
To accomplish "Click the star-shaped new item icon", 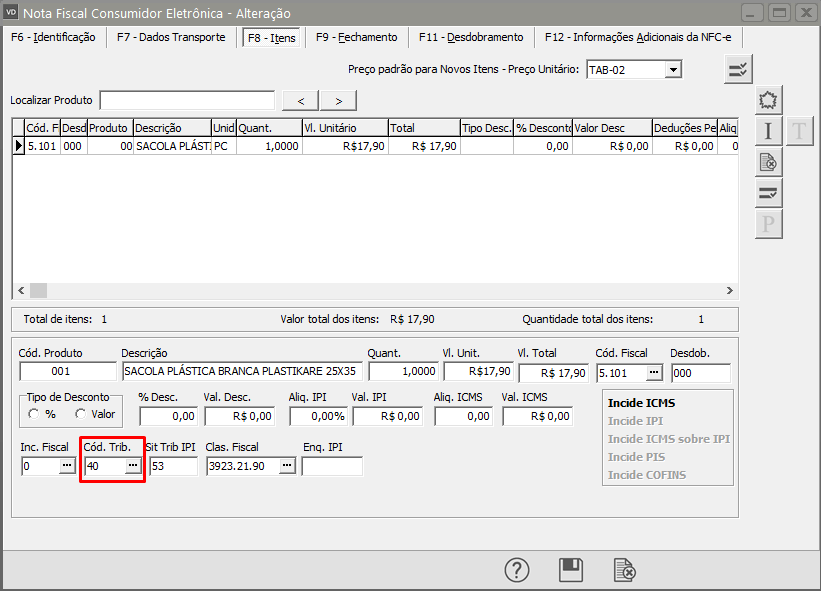I will 768,100.
